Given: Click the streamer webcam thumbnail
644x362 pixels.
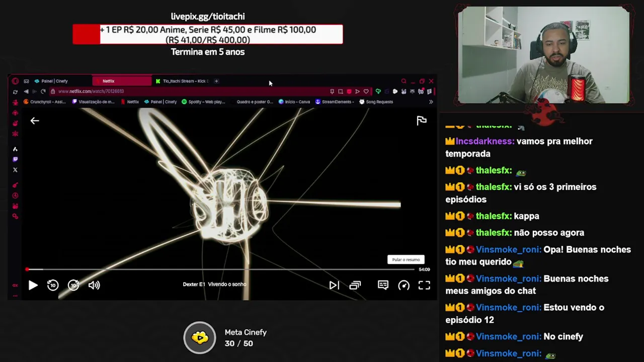Looking at the screenshot, I should [543, 55].
